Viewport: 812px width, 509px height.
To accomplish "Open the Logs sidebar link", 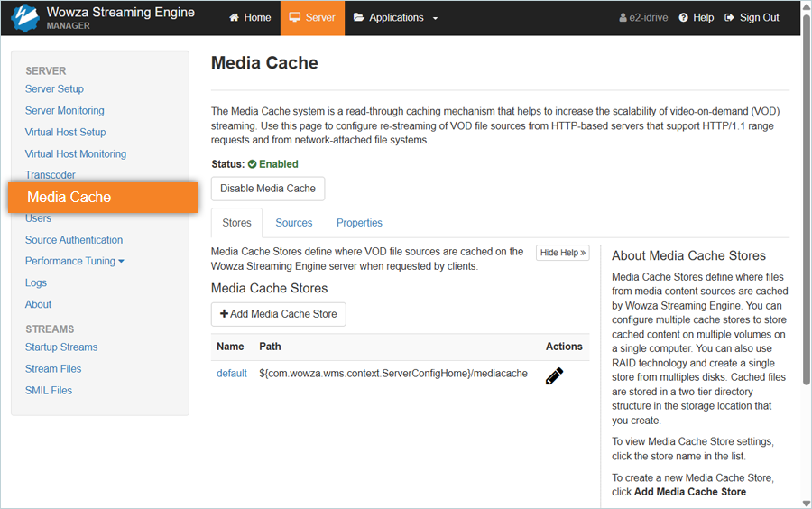I will 36,282.
